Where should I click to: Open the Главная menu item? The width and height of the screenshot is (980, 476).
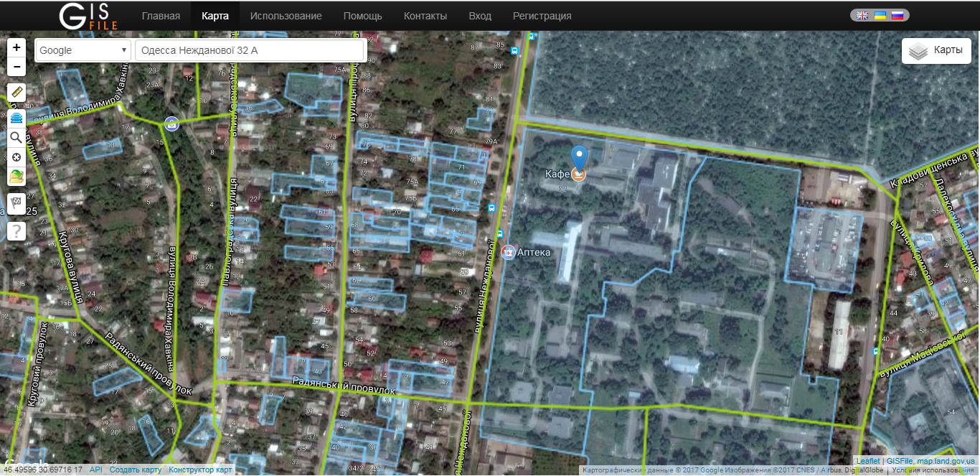(161, 16)
